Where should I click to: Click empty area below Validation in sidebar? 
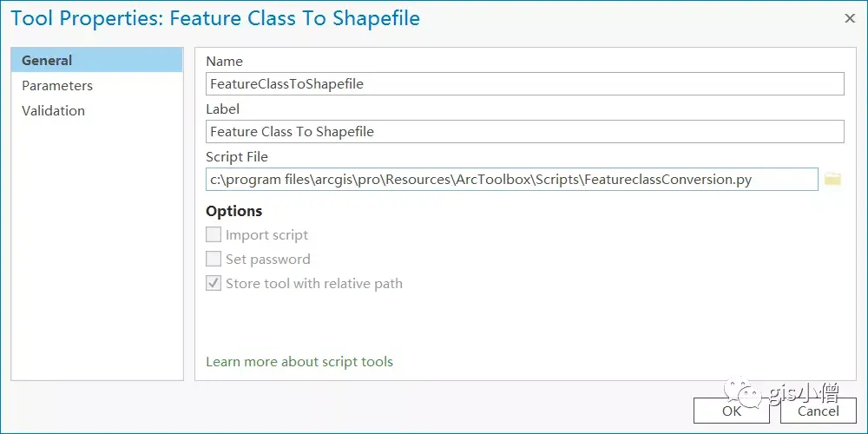point(95,252)
